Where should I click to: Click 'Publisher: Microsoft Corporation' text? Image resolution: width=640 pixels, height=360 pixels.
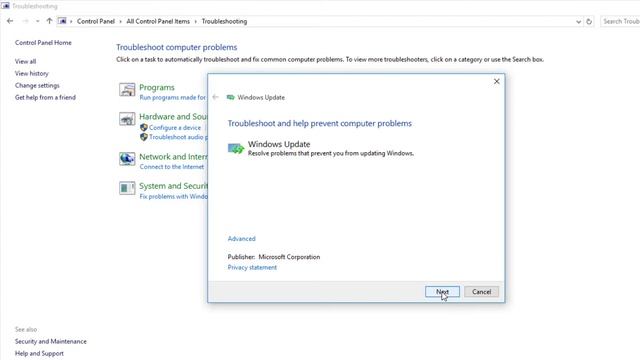pos(274,257)
